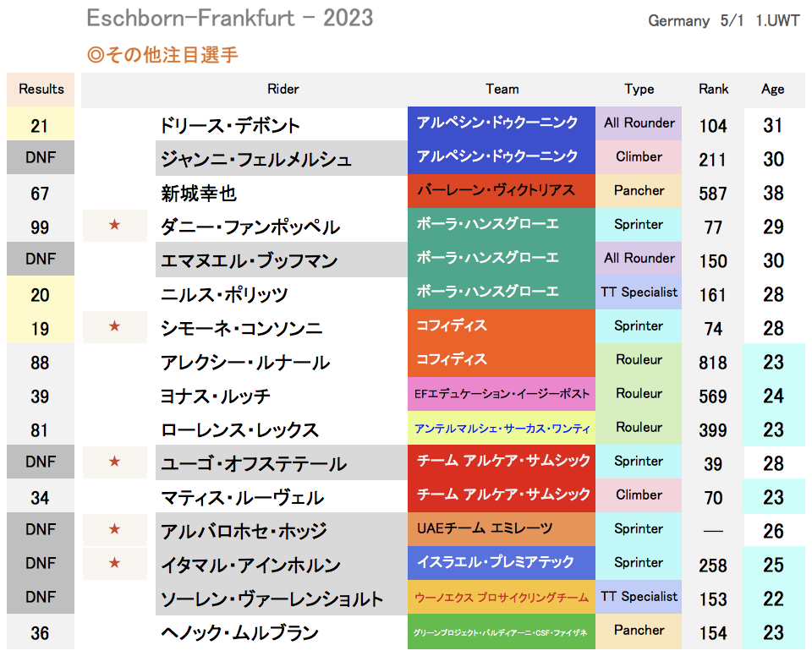Select rider ソーレン・ヴァーレンショルト
Image resolution: width=812 pixels, height=656 pixels.
[x=272, y=599]
